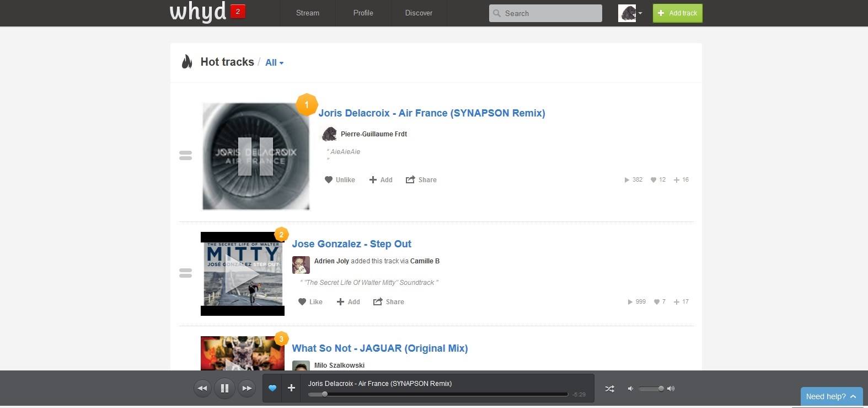The image size is (868, 408).
Task: Mute using the low volume speaker icon
Action: click(x=630, y=389)
